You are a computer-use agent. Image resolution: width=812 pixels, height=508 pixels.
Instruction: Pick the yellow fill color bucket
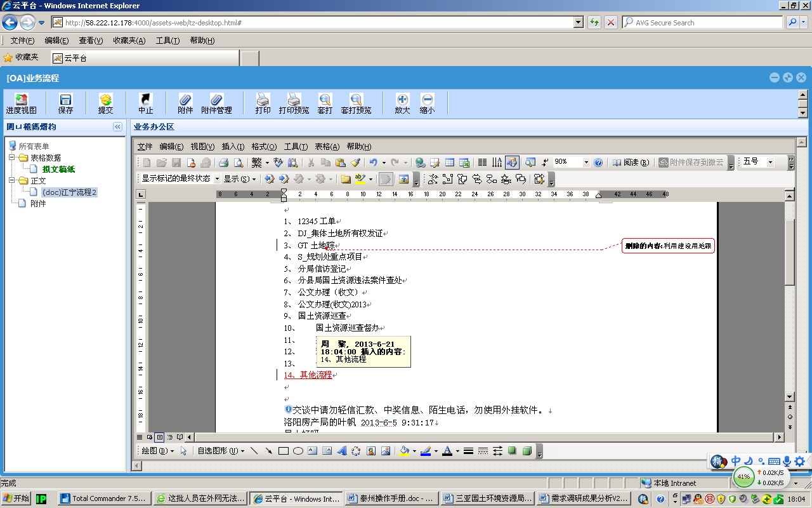pyautogui.click(x=404, y=451)
